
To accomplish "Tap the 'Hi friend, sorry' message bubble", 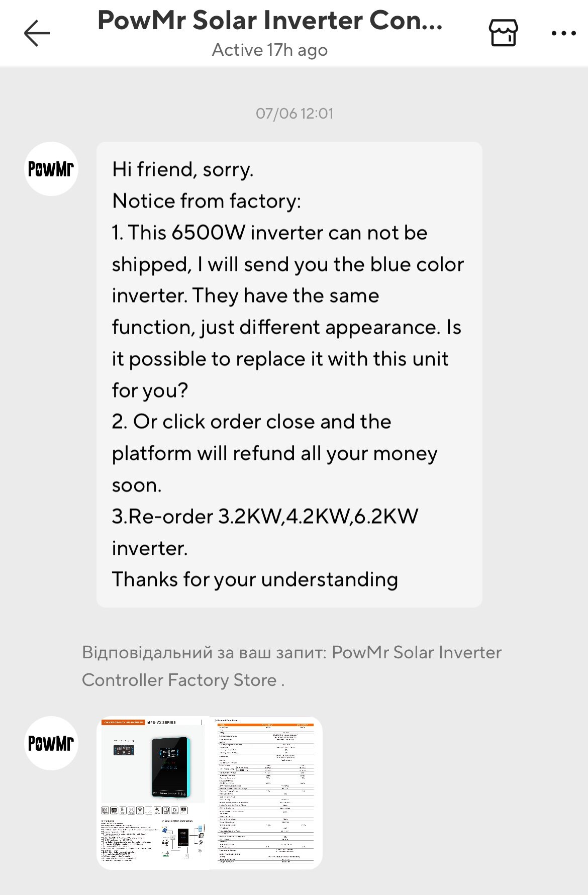I will pyautogui.click(x=289, y=374).
